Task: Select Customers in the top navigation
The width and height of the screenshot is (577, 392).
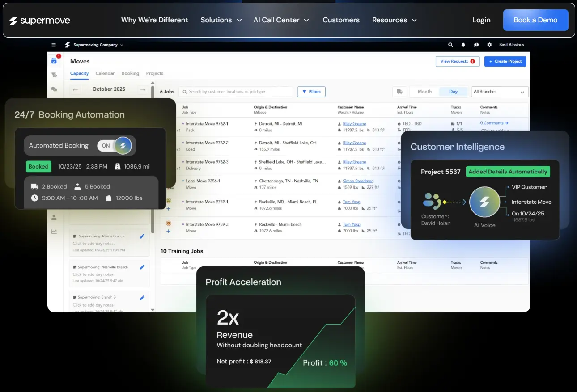Action: (x=341, y=20)
